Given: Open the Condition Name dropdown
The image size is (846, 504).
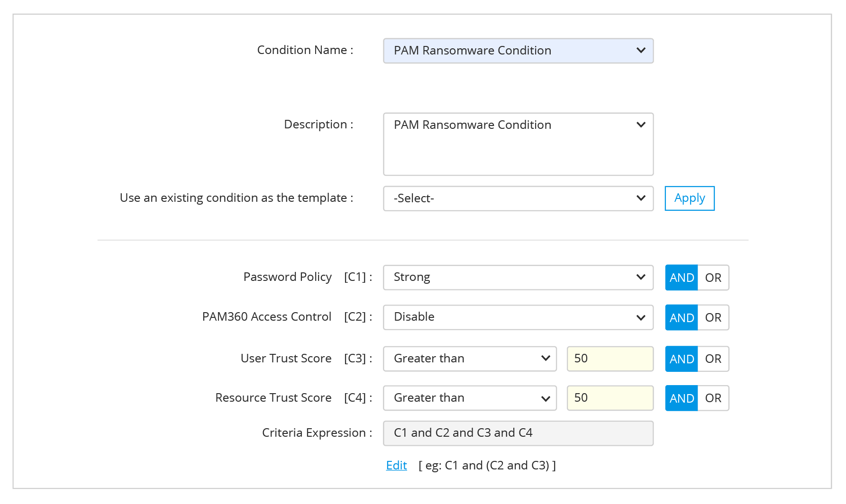Looking at the screenshot, I should pos(518,51).
